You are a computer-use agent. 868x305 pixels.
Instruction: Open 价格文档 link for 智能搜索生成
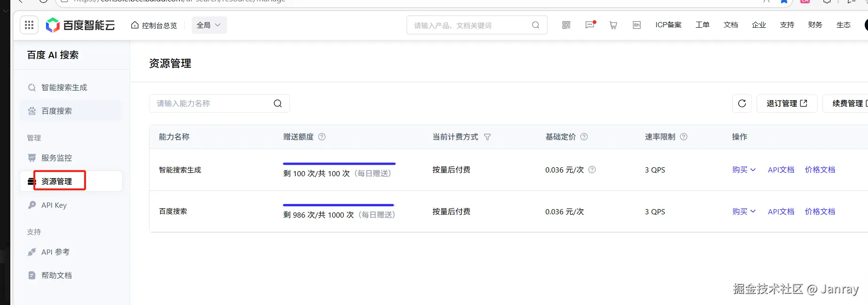(x=820, y=170)
